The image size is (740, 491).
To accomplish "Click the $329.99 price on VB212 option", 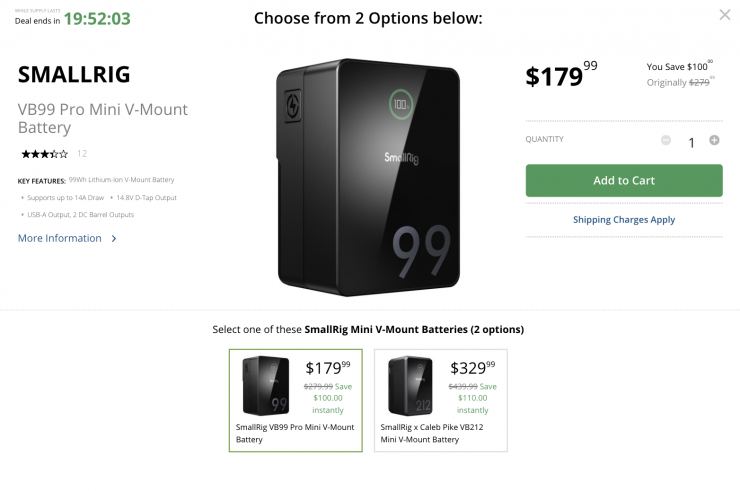I will pos(471,368).
